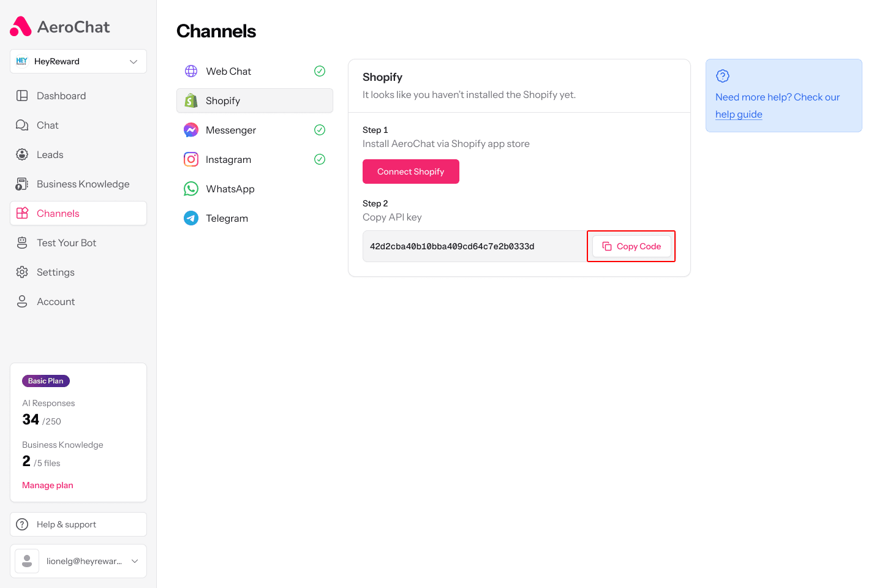Click the Business Knowledge 2/5 files counter
882x588 pixels.
(41, 461)
